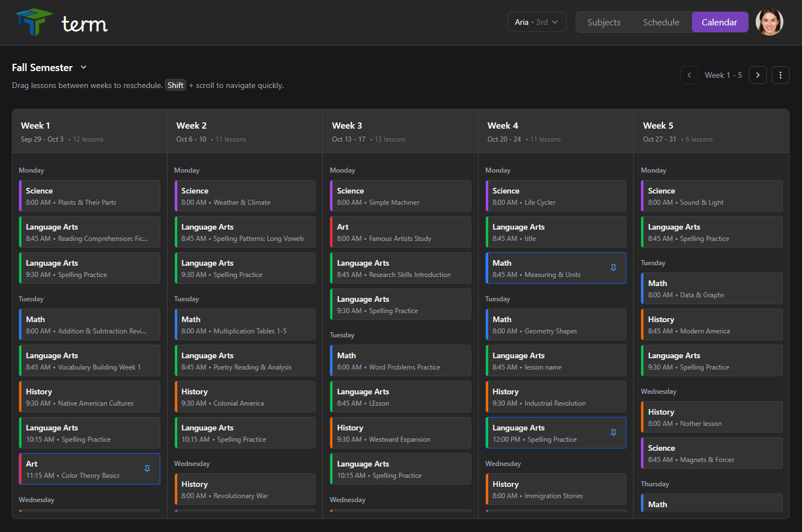Go to next weeks with right chevron

pos(757,75)
